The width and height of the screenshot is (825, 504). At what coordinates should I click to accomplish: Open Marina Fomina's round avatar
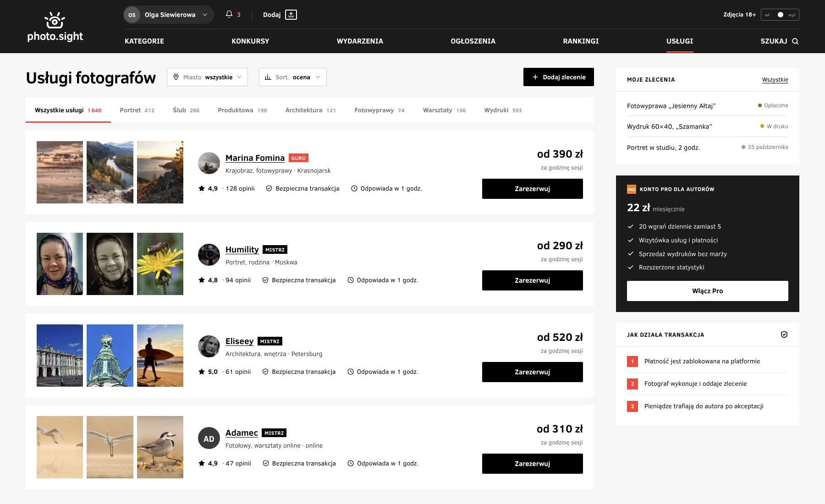[x=209, y=163]
